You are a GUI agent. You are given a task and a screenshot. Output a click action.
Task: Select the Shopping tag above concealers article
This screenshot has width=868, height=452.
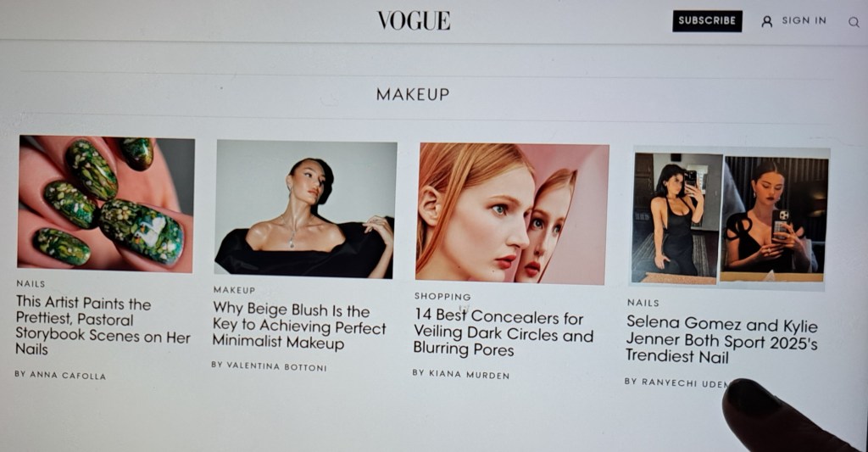pyautogui.click(x=442, y=296)
